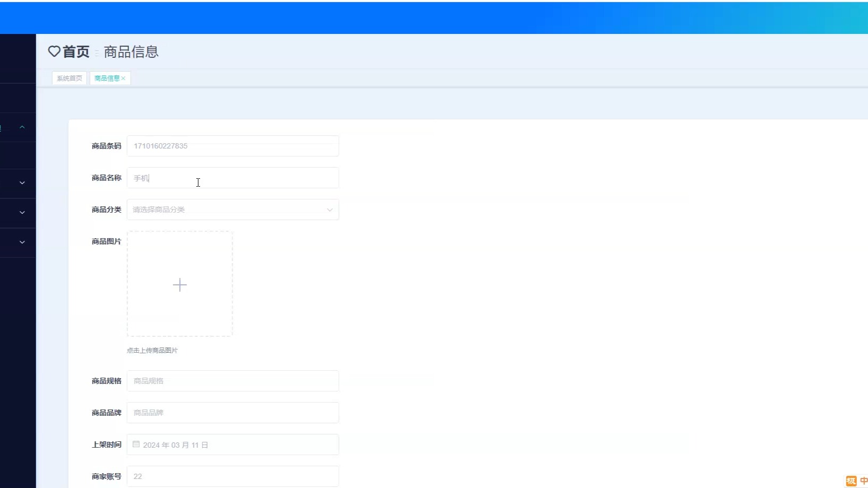The width and height of the screenshot is (868, 488).
Task: Click the calendar icon in 上架时间
Action: point(136,444)
